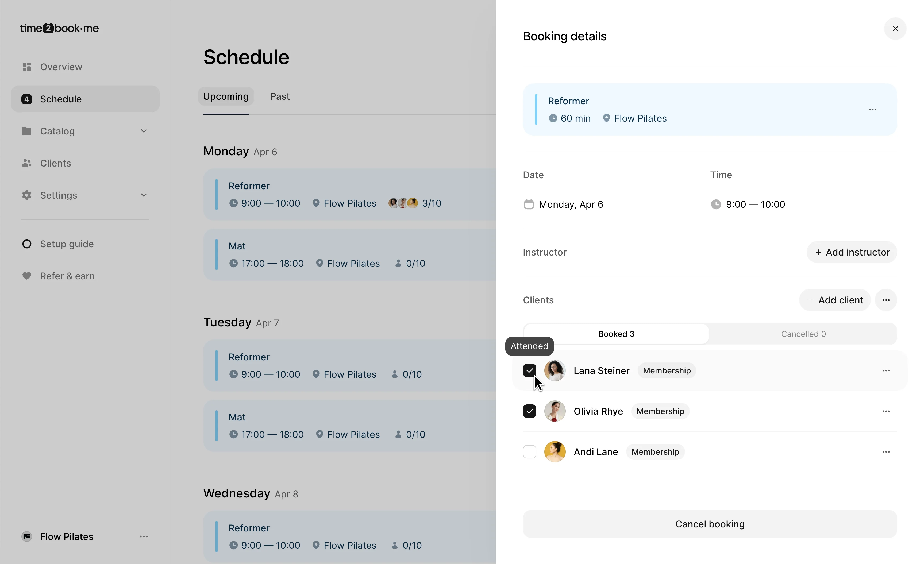This screenshot has width=924, height=564.
Task: Open Reformer class card options menu
Action: (x=873, y=110)
